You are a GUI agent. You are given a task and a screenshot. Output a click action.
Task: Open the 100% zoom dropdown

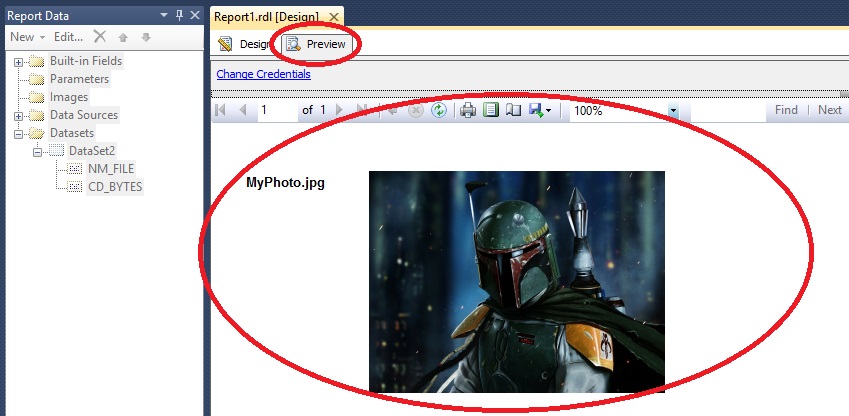pos(673,110)
